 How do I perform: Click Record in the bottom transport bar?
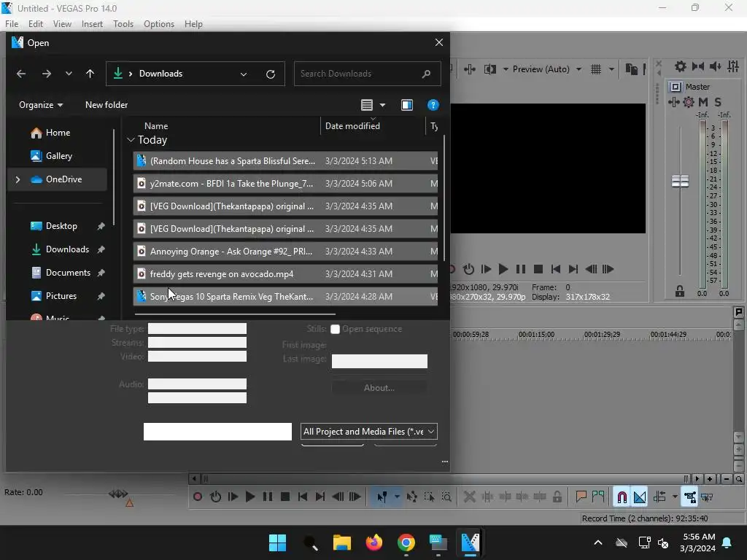click(x=197, y=497)
